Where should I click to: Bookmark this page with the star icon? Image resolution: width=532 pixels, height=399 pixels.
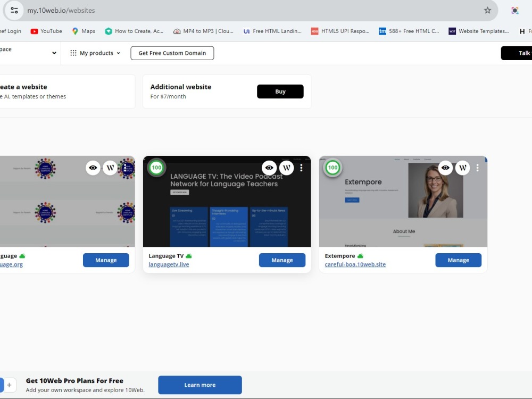pyautogui.click(x=487, y=10)
